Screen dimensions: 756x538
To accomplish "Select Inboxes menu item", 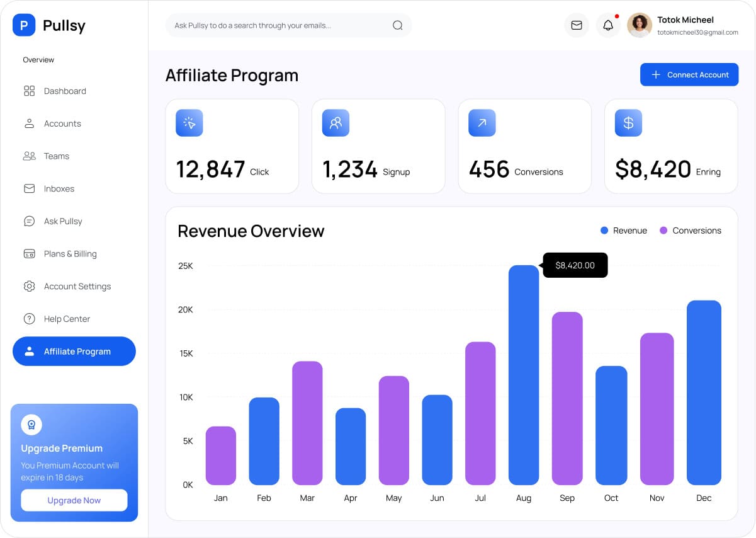I will coord(74,188).
